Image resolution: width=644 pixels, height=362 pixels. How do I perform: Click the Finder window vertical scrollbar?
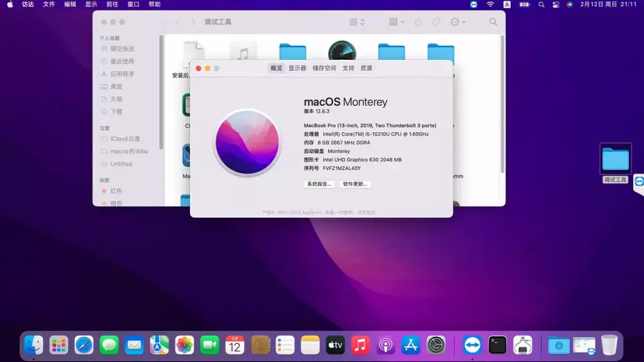tap(502, 104)
